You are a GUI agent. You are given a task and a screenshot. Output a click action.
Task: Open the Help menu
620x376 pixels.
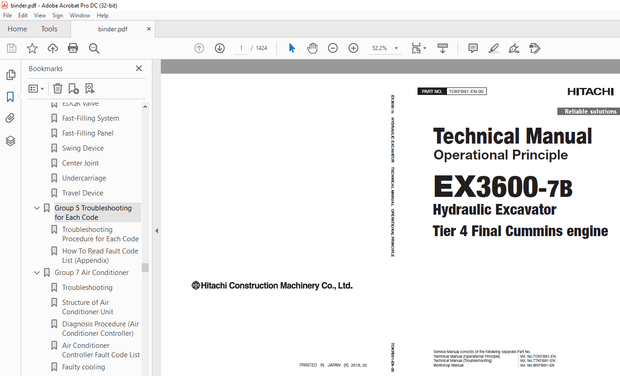pyautogui.click(x=102, y=15)
